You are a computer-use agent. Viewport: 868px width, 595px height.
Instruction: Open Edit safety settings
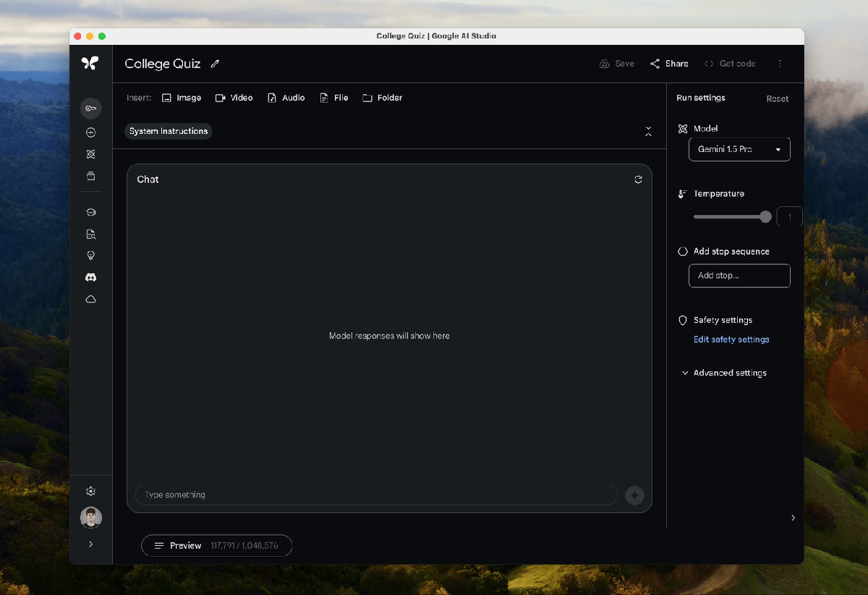[x=731, y=339]
